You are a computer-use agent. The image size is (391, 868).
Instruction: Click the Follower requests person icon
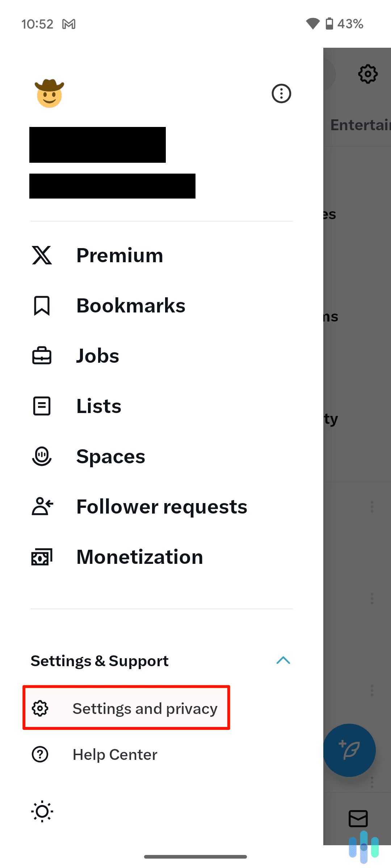(42, 507)
